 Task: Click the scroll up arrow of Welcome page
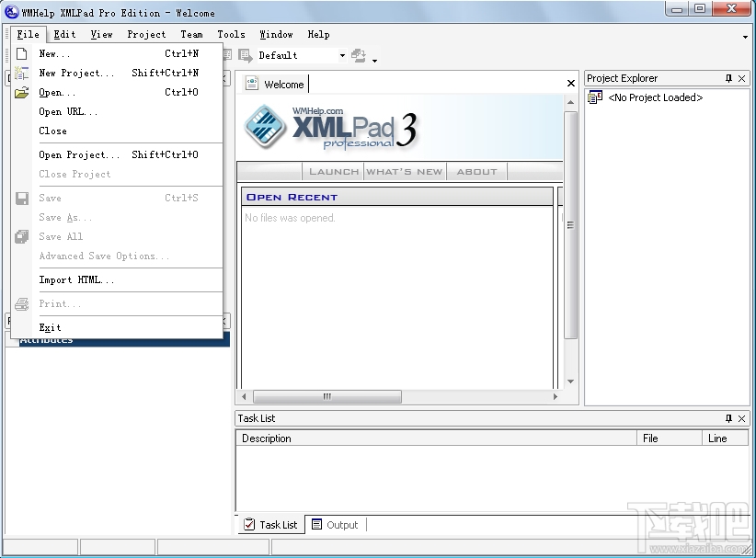pos(570,102)
